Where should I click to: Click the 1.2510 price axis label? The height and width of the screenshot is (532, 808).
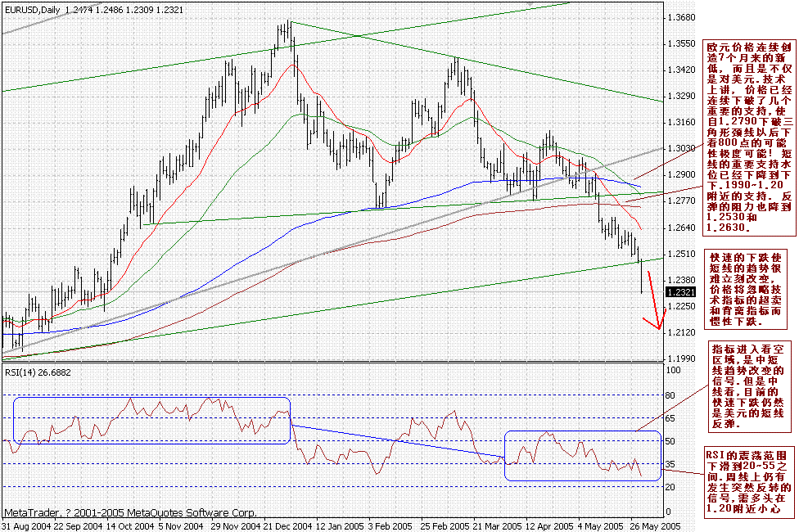[681, 254]
